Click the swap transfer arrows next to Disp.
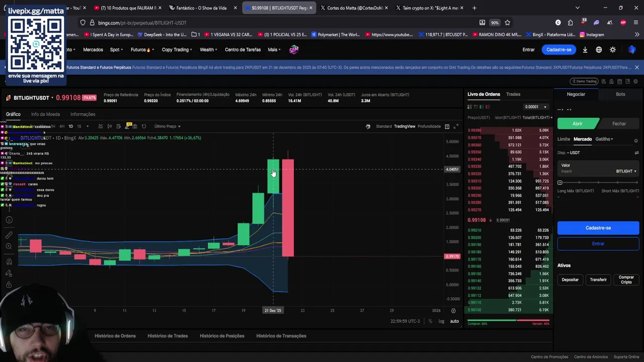The width and height of the screenshot is (644, 362). click(x=636, y=153)
